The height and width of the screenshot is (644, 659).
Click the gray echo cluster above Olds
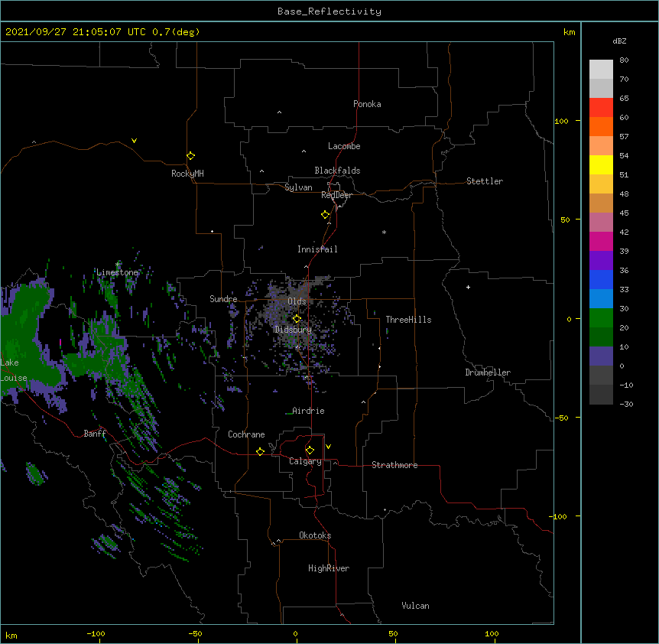click(x=294, y=289)
